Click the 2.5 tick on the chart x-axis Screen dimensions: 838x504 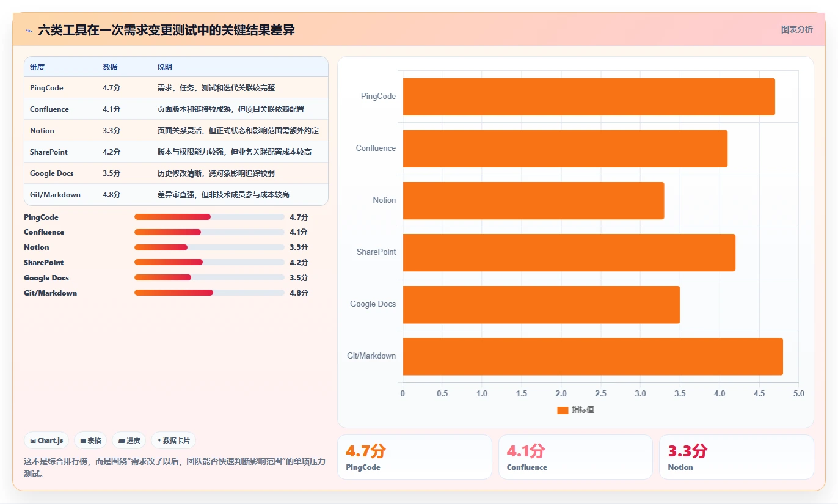[600, 393]
